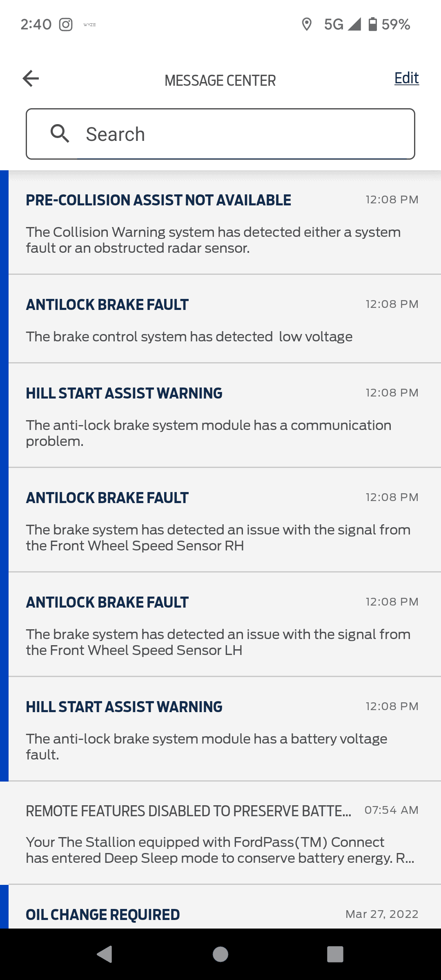Viewport: 441px width, 980px height.
Task: Open Pre-Collision Assist Not Available message
Action: click(x=220, y=223)
